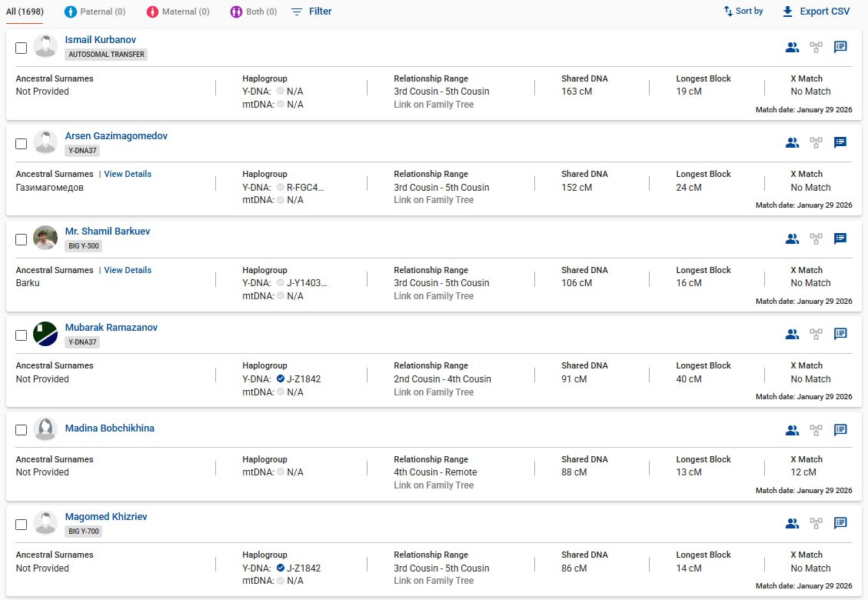868x600 pixels.
Task: View Details of Barku surnames
Action: pyautogui.click(x=128, y=270)
